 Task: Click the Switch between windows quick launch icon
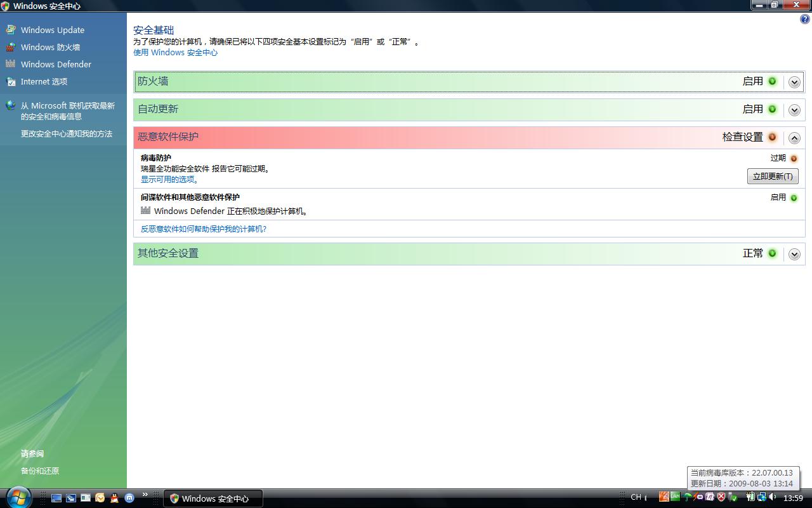(x=71, y=498)
